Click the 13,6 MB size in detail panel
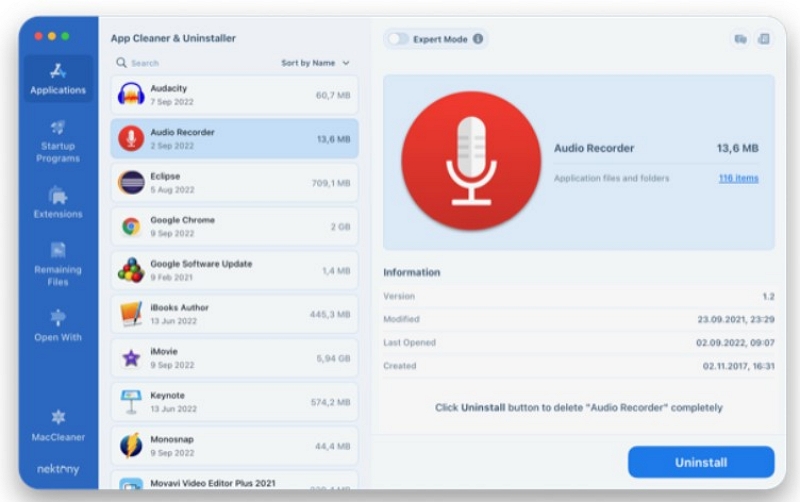Image resolution: width=800 pixels, height=502 pixels. coord(737,148)
